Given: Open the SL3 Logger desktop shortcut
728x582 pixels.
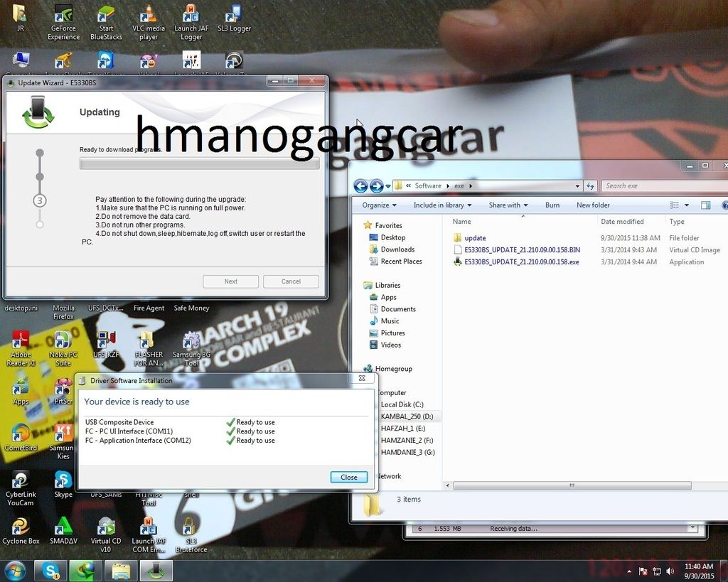Looking at the screenshot, I should (x=233, y=16).
